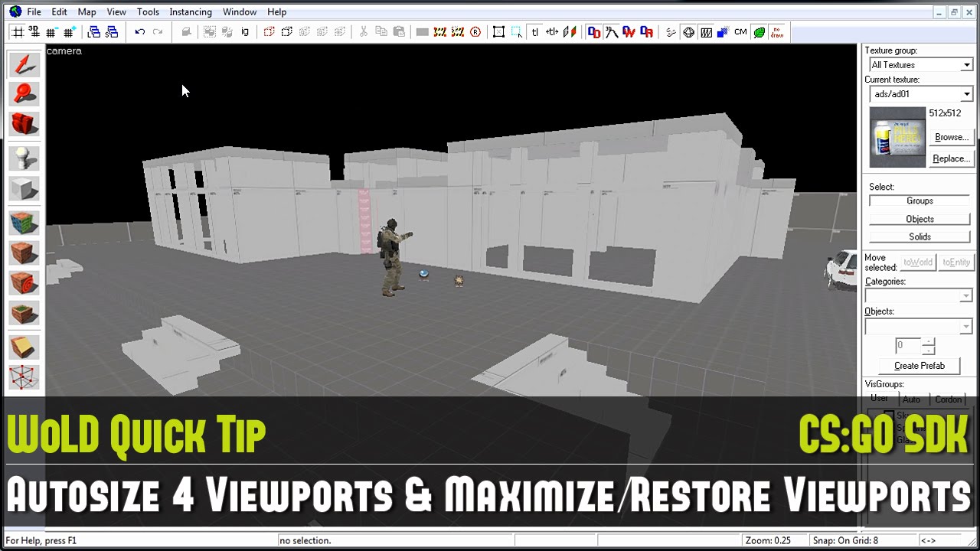980x551 pixels.
Task: Increase the prefab object number spinner
Action: [x=928, y=341]
